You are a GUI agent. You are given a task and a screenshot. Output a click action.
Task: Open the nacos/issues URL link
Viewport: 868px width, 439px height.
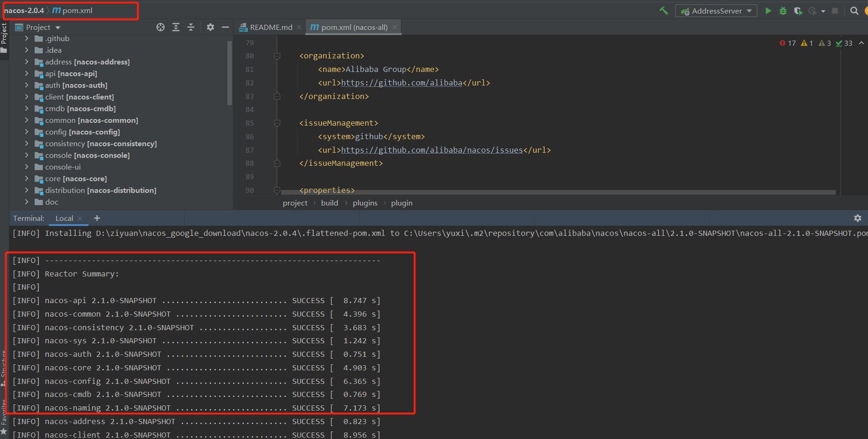point(432,150)
